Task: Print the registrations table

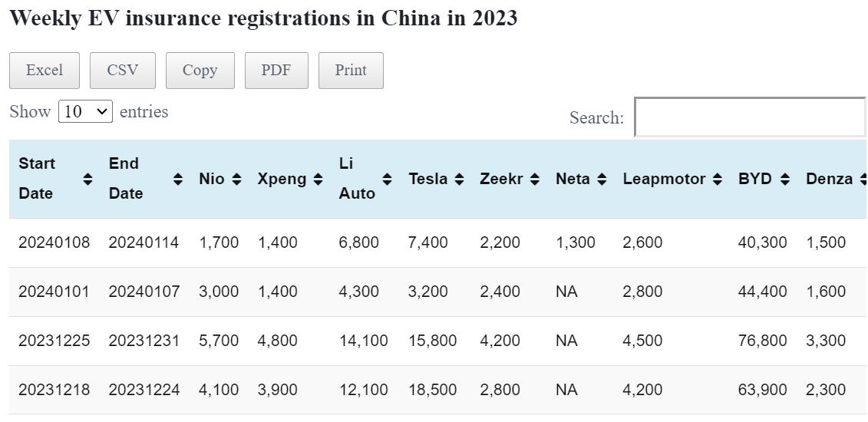Action: (x=351, y=71)
